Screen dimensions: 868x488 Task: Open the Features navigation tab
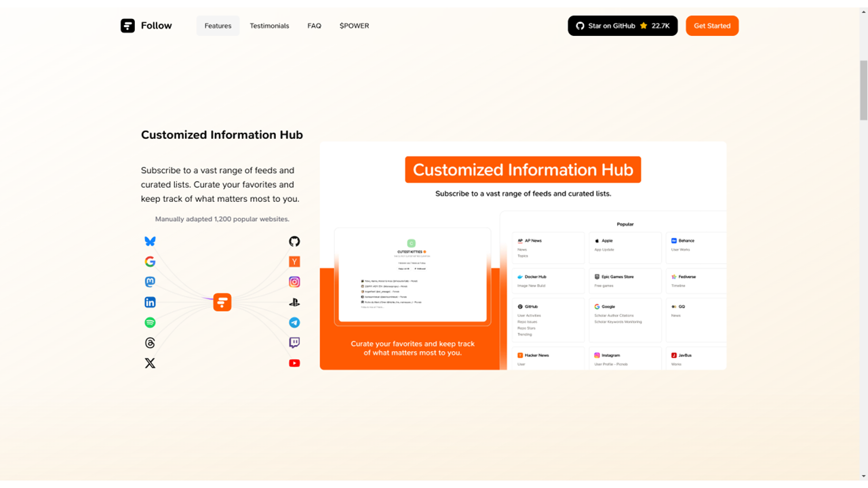pyautogui.click(x=218, y=26)
